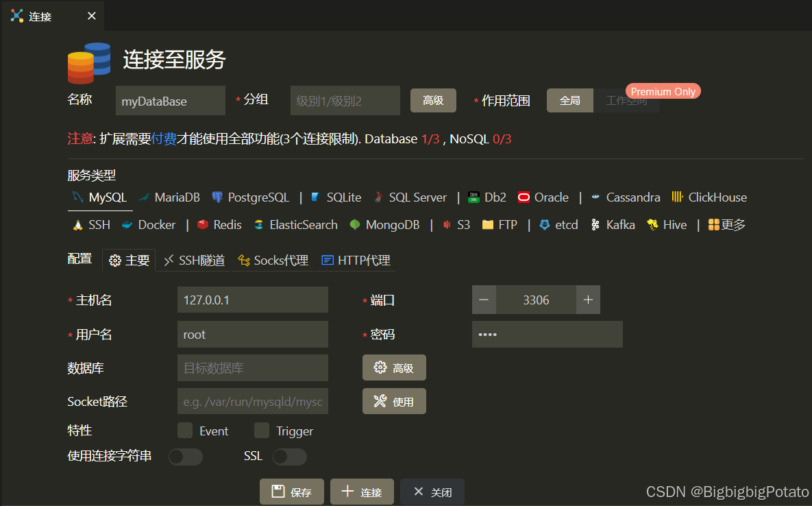Click the 使用 socket button
Screen dimensions: 812x506
(x=394, y=401)
